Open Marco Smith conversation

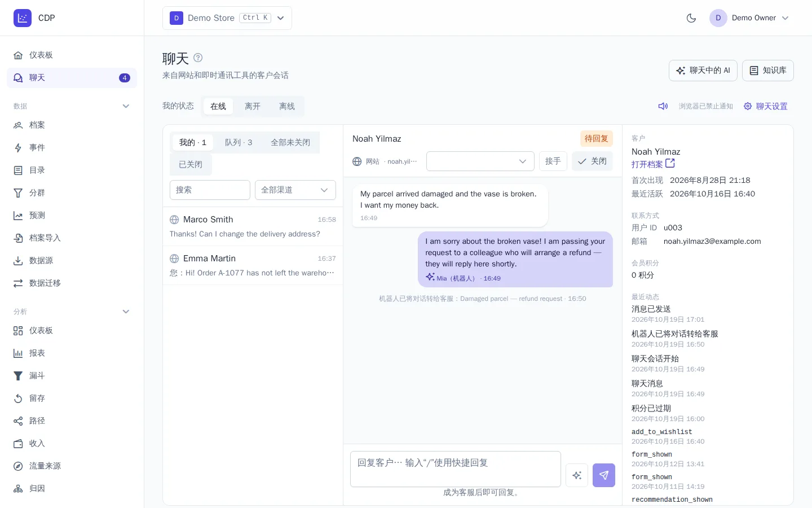tap(253, 226)
